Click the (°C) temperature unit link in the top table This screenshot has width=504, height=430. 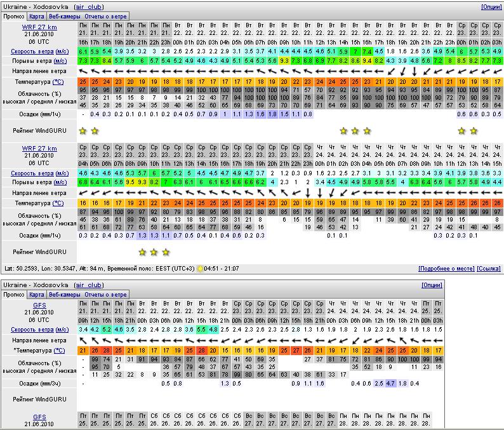tap(58, 82)
